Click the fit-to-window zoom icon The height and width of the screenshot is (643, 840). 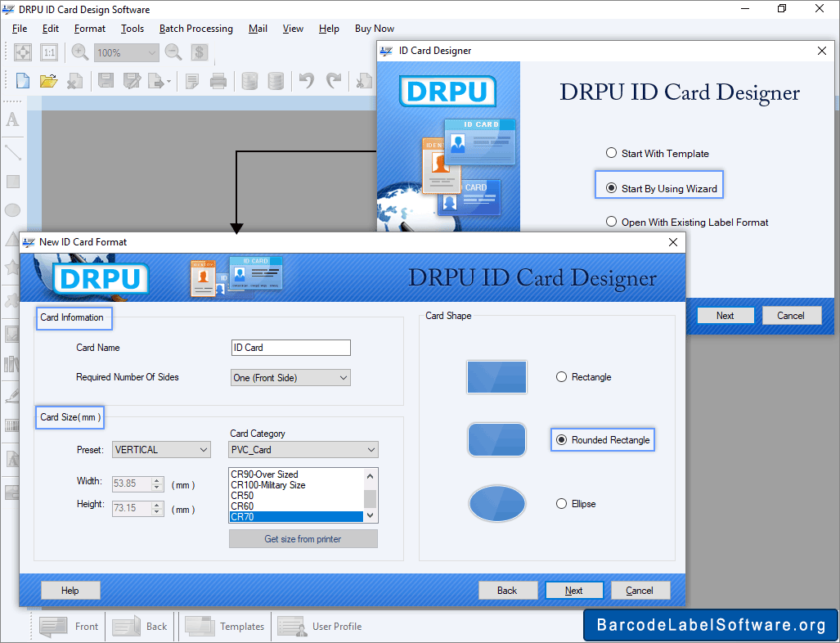[x=23, y=52]
